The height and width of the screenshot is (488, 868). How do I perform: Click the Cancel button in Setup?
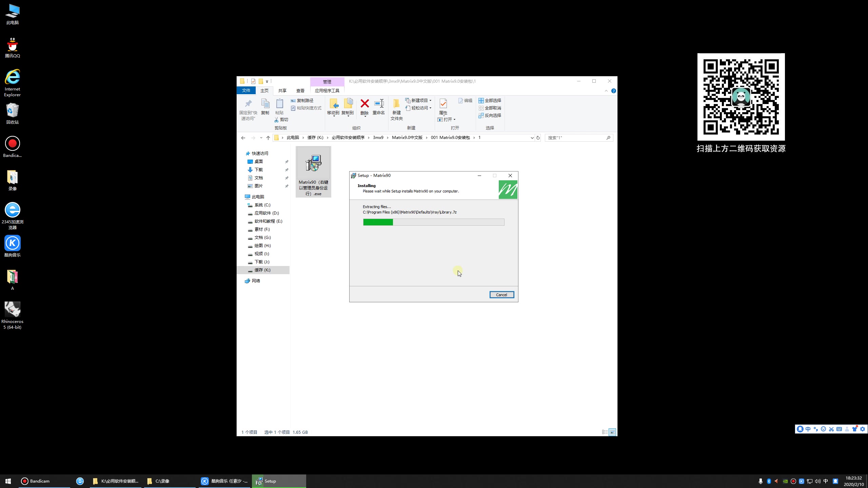pos(501,295)
